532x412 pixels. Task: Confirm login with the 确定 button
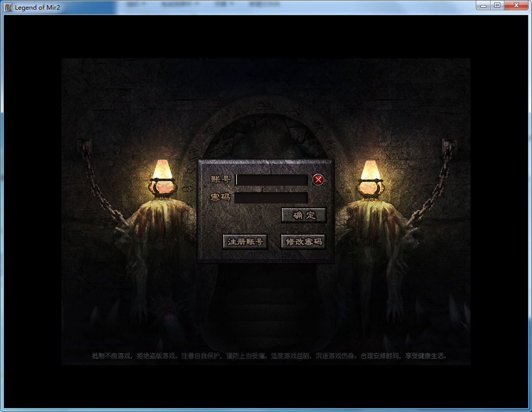click(304, 215)
